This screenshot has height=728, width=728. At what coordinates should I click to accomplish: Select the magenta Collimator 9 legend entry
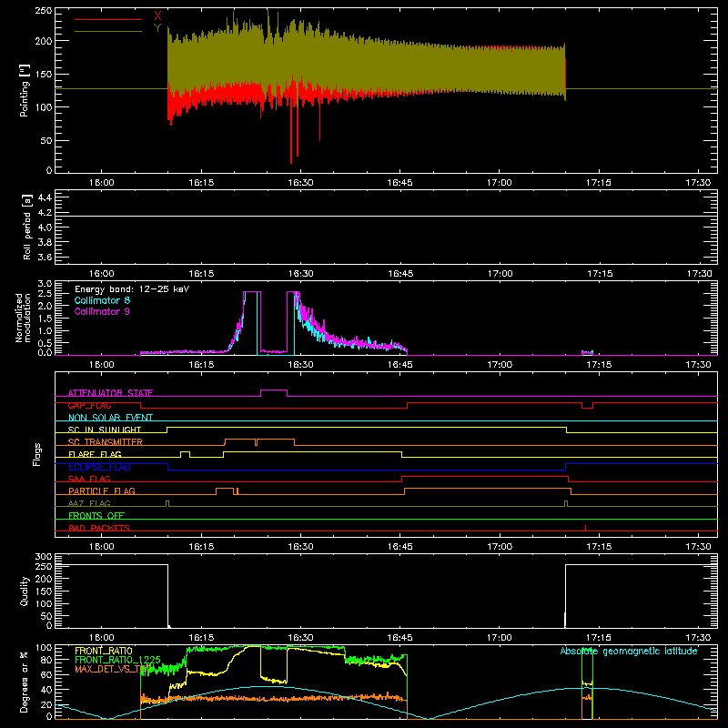(x=102, y=311)
